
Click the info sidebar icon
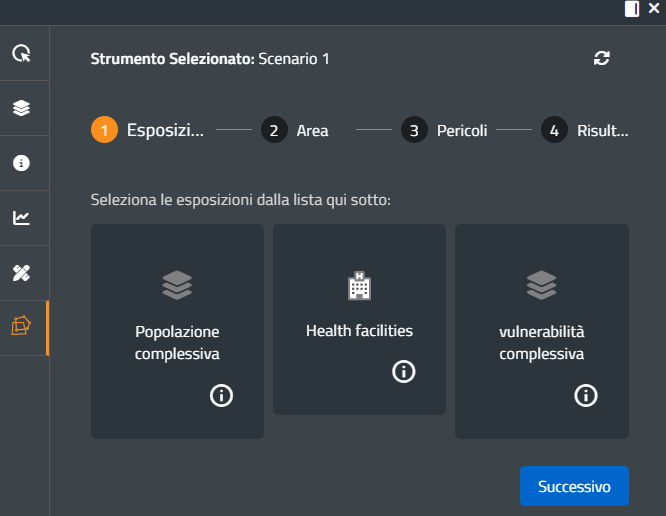click(21, 163)
